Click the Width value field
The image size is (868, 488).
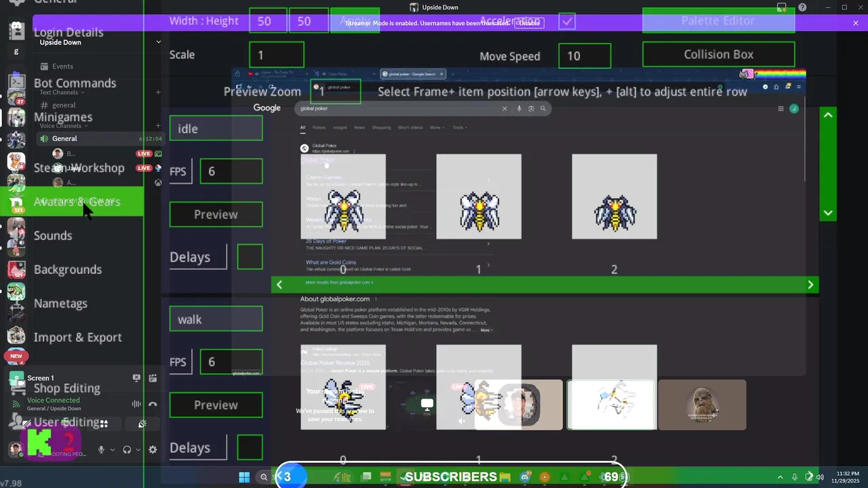point(268,21)
